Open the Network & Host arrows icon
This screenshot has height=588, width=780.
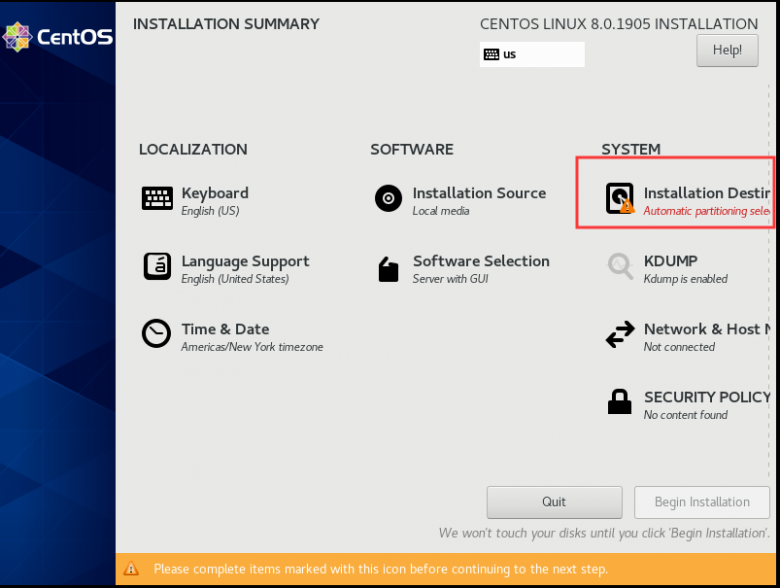[620, 334]
